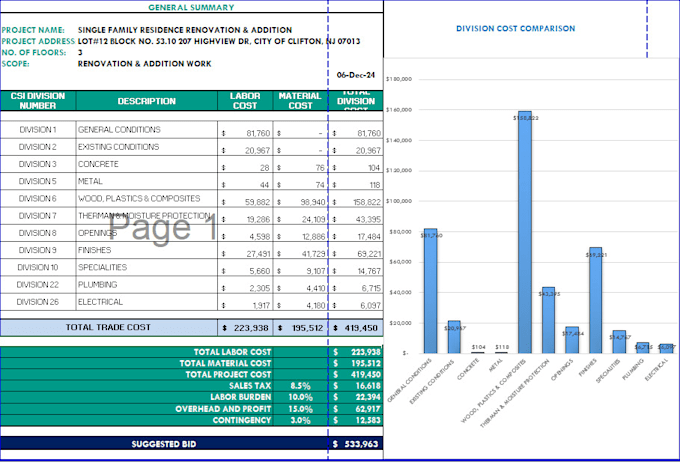
Task: Select the TOTAL MATERIAL COST summary label
Action: (x=226, y=363)
